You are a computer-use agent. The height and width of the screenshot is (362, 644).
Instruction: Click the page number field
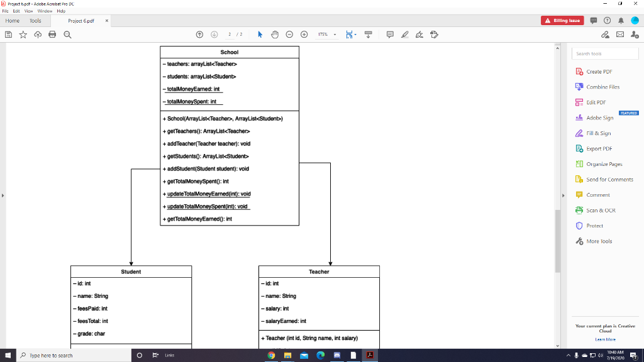[x=230, y=35]
